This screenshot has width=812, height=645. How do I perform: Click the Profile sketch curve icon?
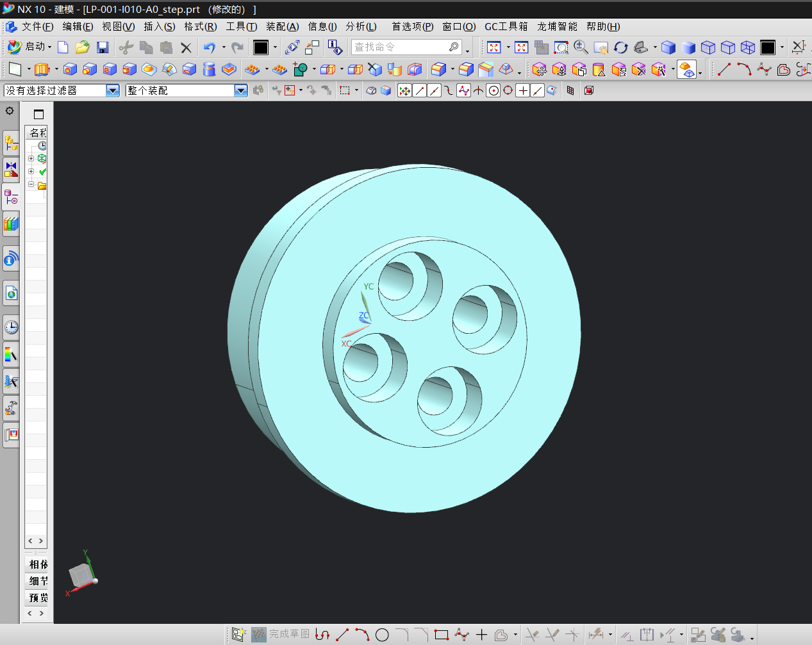[x=322, y=635]
